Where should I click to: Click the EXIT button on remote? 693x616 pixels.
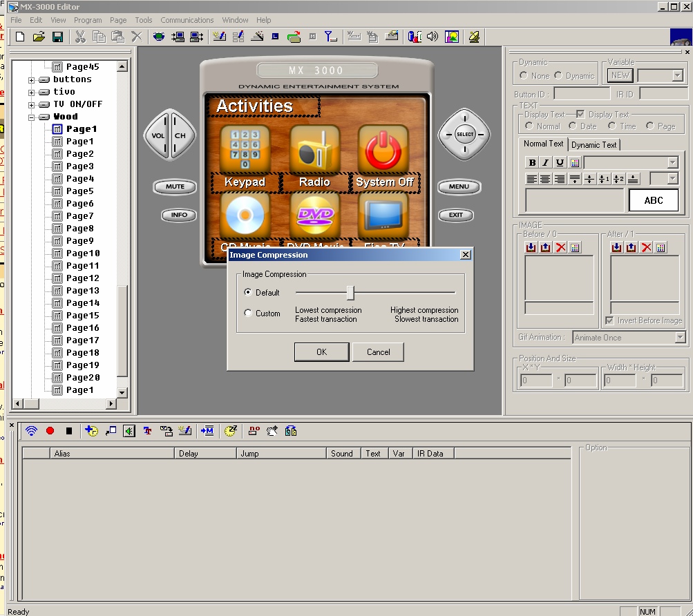455,215
